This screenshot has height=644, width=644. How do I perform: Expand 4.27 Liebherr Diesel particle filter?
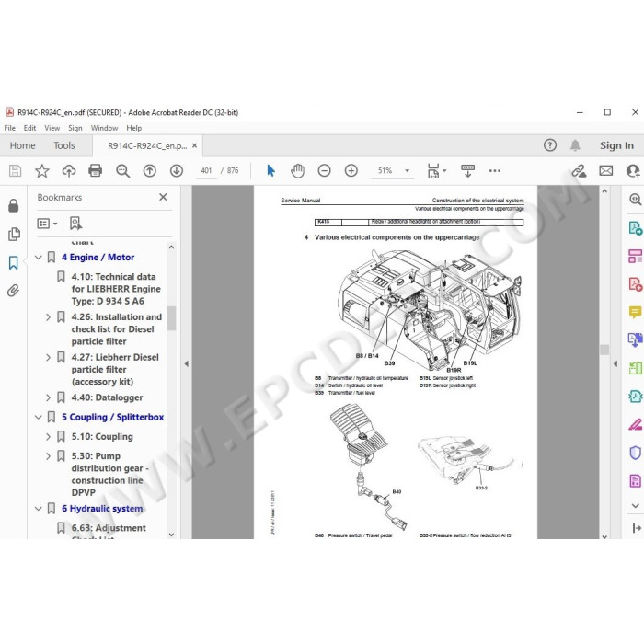click(48, 357)
